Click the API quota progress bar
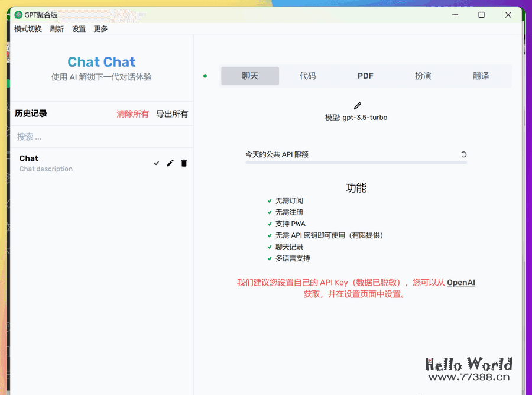 pos(356,163)
